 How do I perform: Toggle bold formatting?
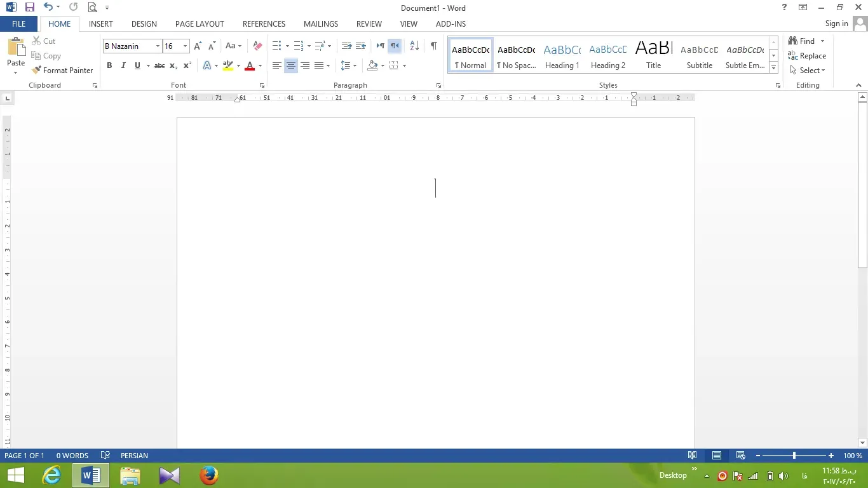(x=109, y=65)
